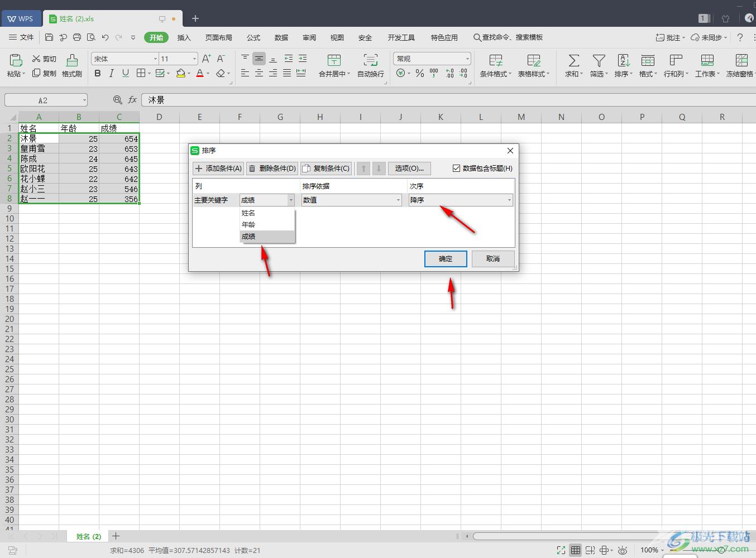This screenshot has height=558, width=756.
Task: Switch to the 插入 tab
Action: point(184,37)
